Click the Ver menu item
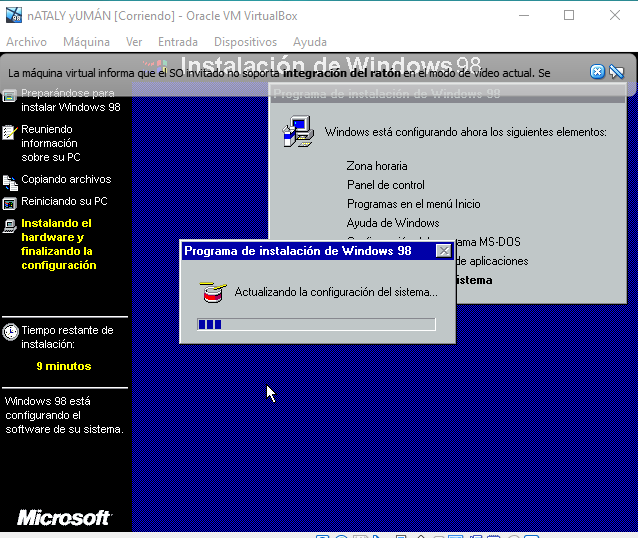Viewport: 638px width, 538px height. (134, 42)
